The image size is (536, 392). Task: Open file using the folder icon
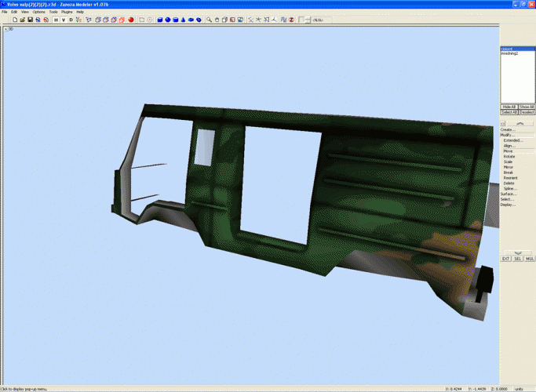coord(22,20)
